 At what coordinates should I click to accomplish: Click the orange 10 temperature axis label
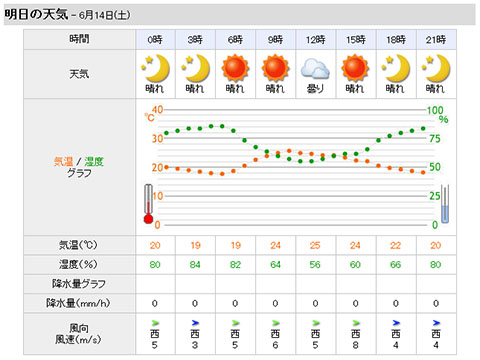click(158, 196)
